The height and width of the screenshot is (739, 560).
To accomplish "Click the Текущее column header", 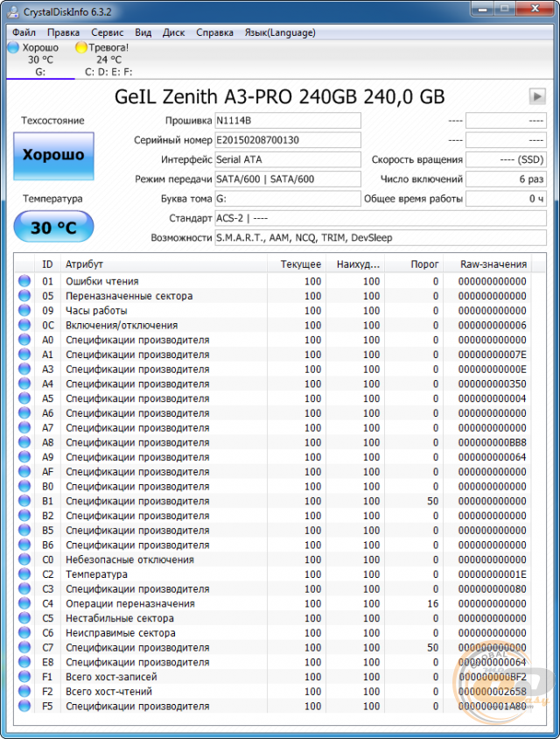I will coord(297,264).
